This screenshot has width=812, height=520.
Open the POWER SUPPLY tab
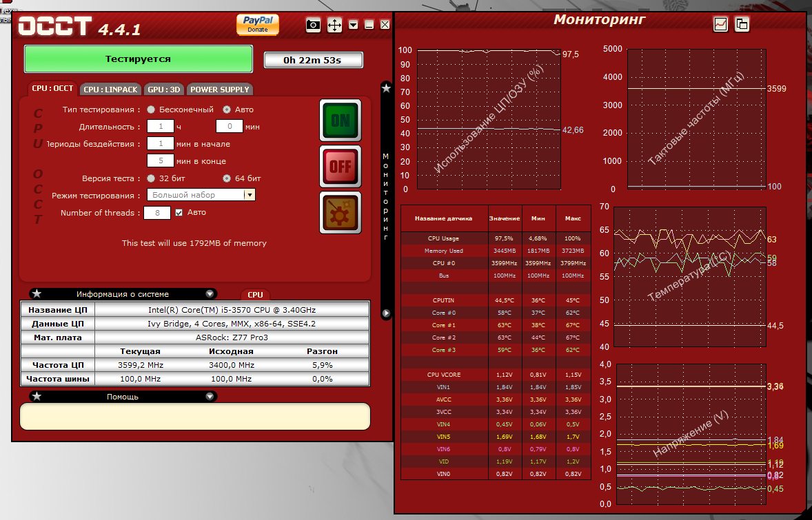(x=220, y=90)
